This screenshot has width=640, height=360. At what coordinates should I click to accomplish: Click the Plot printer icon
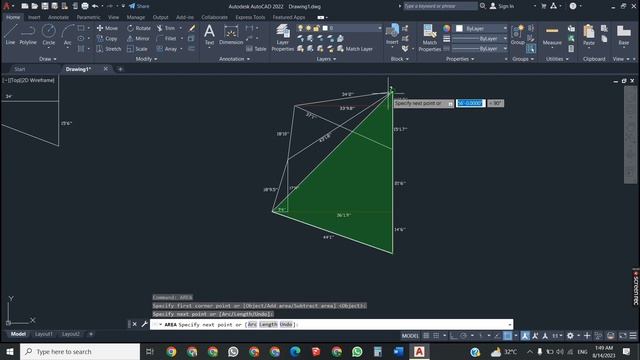tap(85, 6)
